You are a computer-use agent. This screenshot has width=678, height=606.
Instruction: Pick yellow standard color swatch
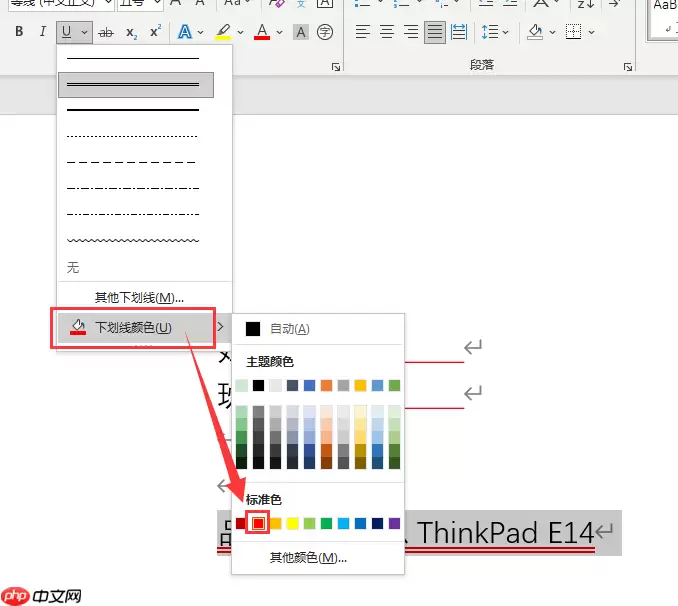coord(292,523)
